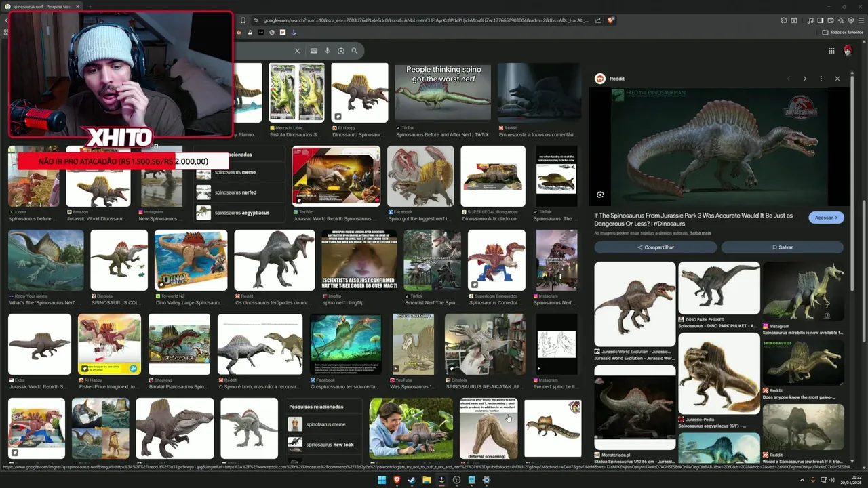The height and width of the screenshot is (488, 868).
Task: Open Toyworld NZ Dino Valley thumbnail
Action: [x=191, y=260]
